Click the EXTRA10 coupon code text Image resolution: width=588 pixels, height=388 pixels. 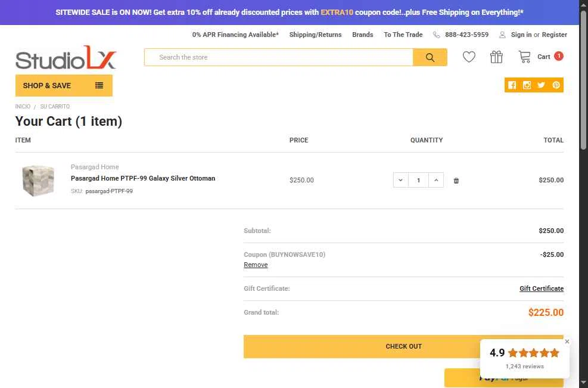click(x=337, y=13)
